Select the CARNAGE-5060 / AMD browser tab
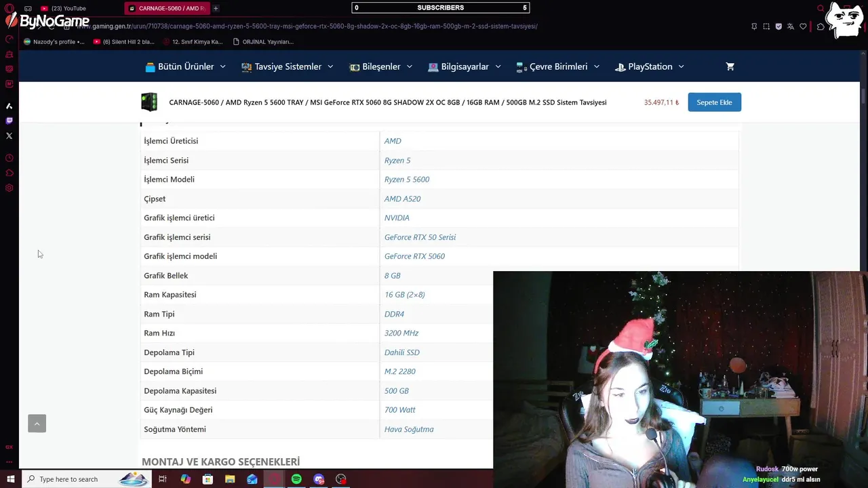 pos(167,8)
